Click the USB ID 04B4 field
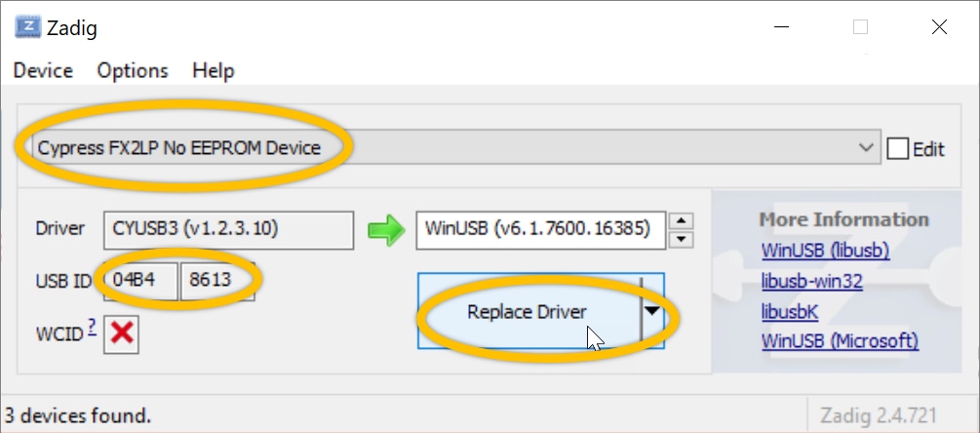This screenshot has width=980, height=433. click(x=140, y=280)
